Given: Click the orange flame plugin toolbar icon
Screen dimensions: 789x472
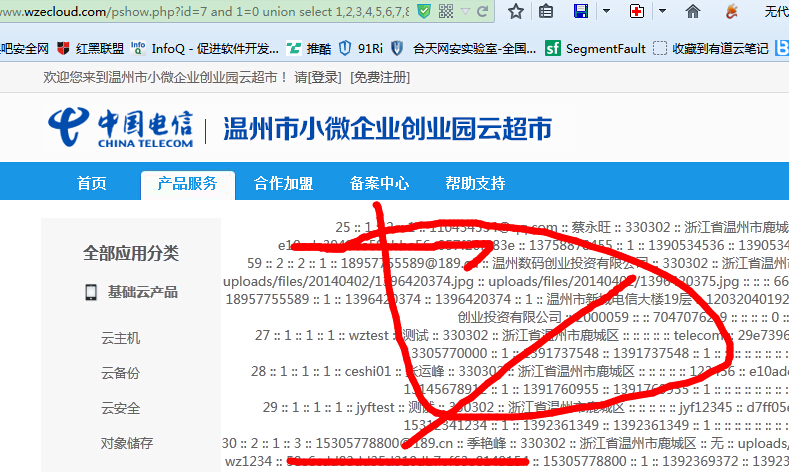Looking at the screenshot, I should coord(732,11).
